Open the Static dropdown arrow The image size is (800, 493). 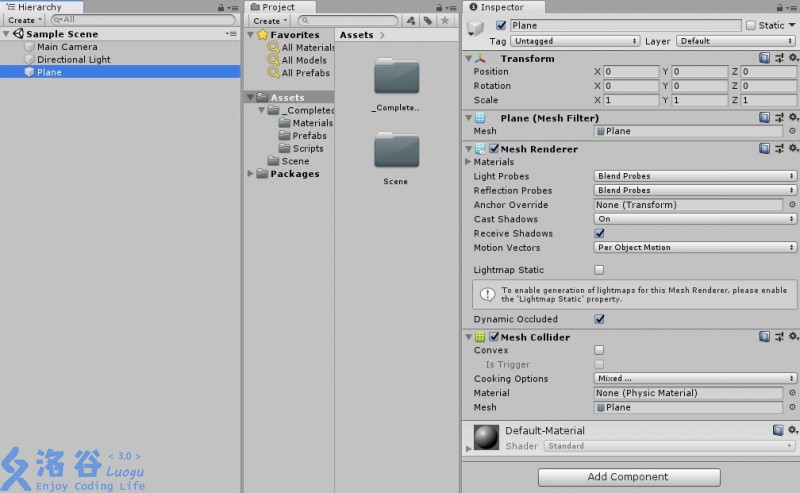(x=792, y=25)
